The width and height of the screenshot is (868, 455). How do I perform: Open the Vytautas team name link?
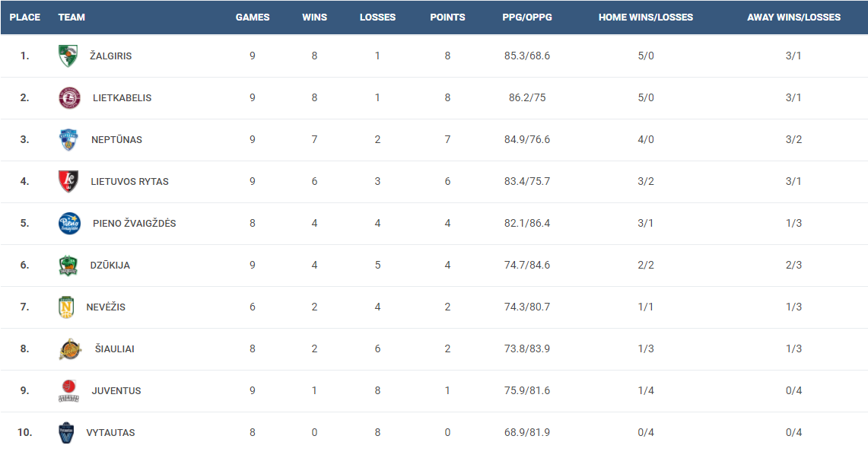[x=111, y=432]
